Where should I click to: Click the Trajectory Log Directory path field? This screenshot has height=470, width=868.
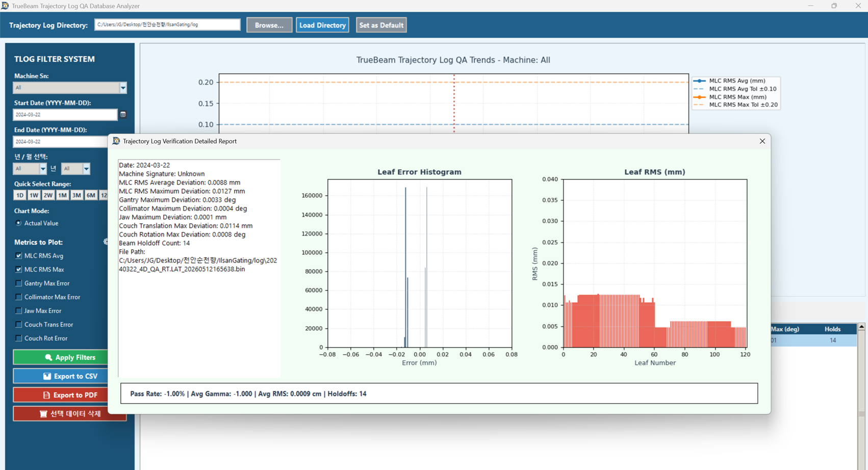pos(167,24)
